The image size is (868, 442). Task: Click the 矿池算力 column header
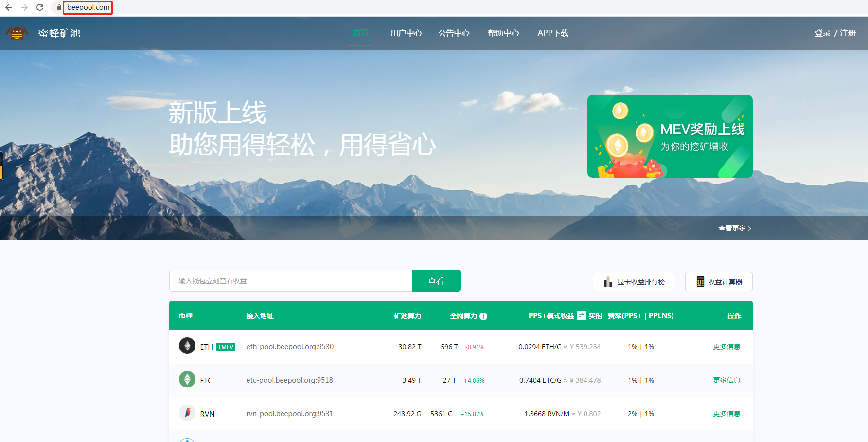(x=407, y=316)
